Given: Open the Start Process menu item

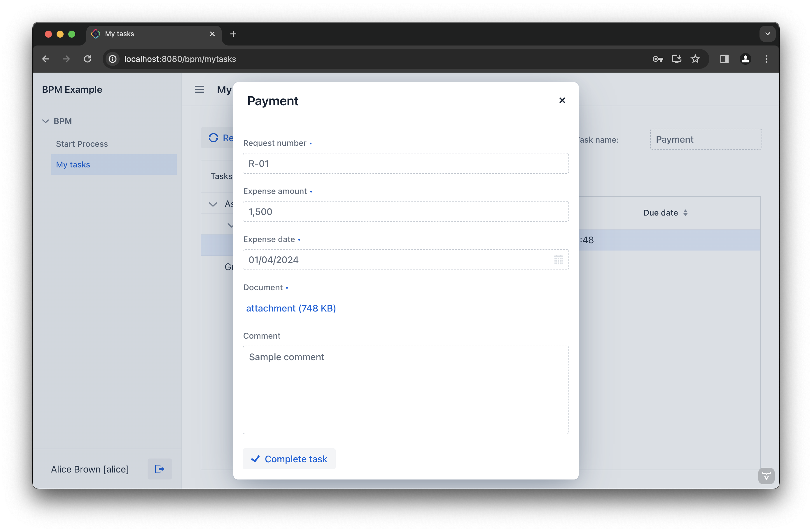Looking at the screenshot, I should tap(82, 144).
